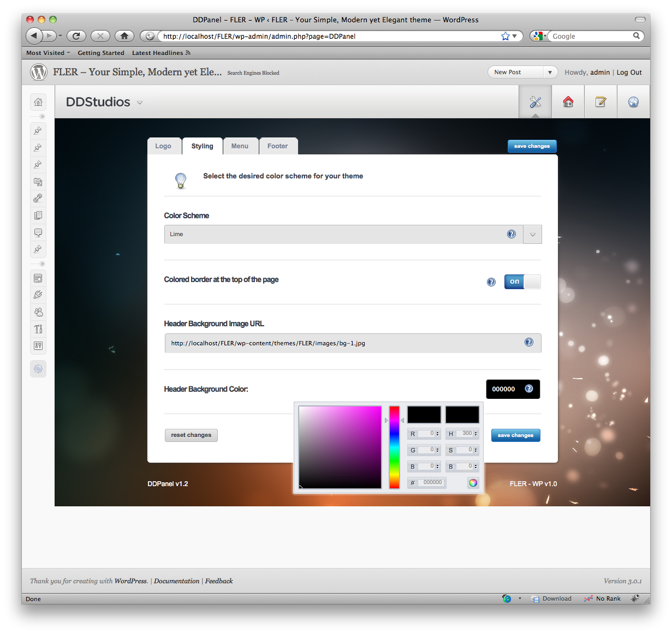Image resolution: width=672 pixels, height=634 pixels.
Task: Click the rainbow hue slider strip
Action: [x=394, y=447]
